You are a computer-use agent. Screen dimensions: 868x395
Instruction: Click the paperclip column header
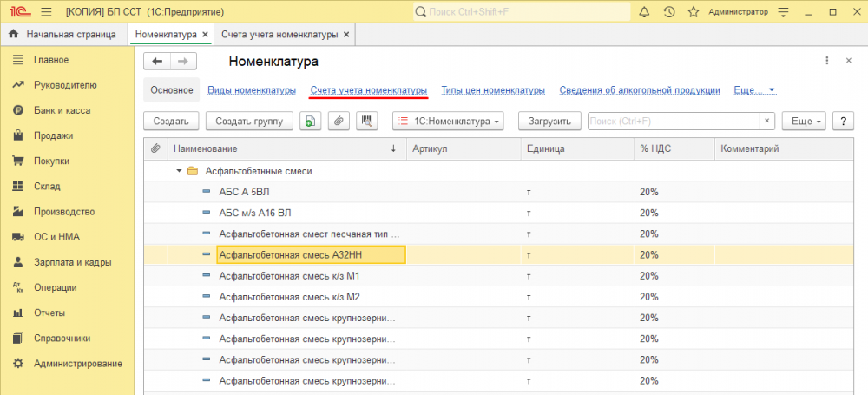(155, 148)
